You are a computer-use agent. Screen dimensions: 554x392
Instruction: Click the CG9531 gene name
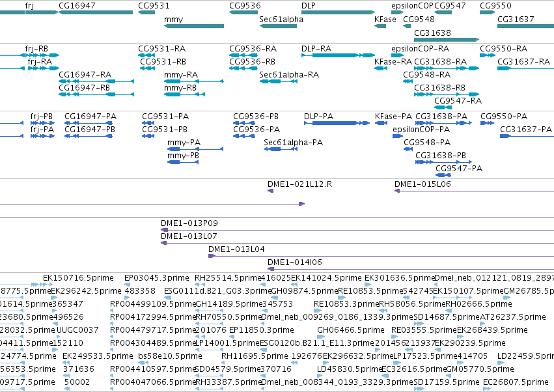pos(154,6)
